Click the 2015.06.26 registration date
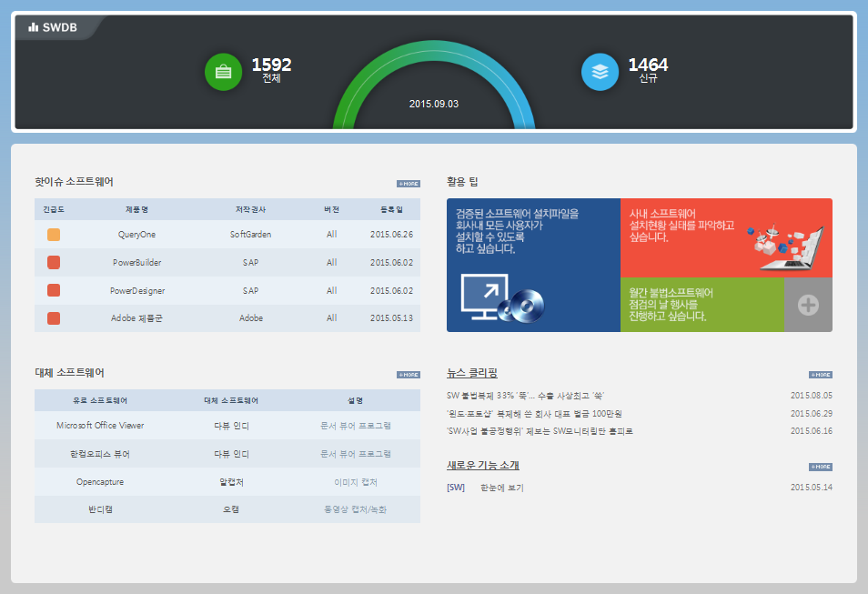The width and height of the screenshot is (868, 594). click(391, 235)
